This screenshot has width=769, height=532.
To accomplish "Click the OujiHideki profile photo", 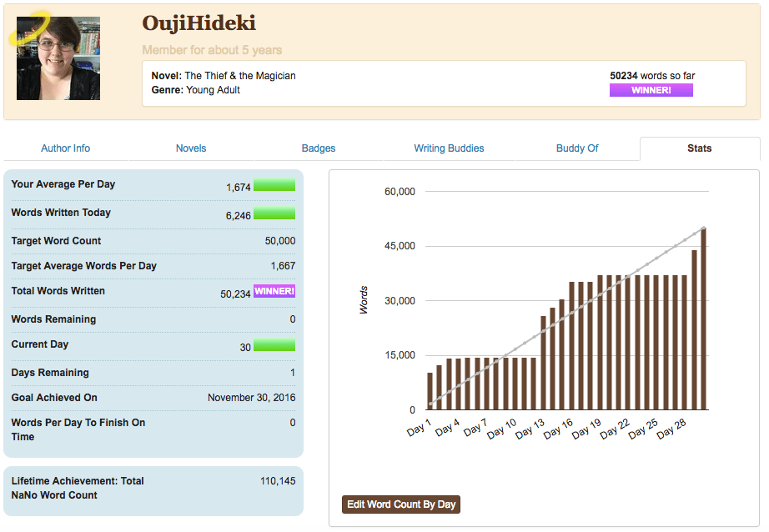I will 58,59.
